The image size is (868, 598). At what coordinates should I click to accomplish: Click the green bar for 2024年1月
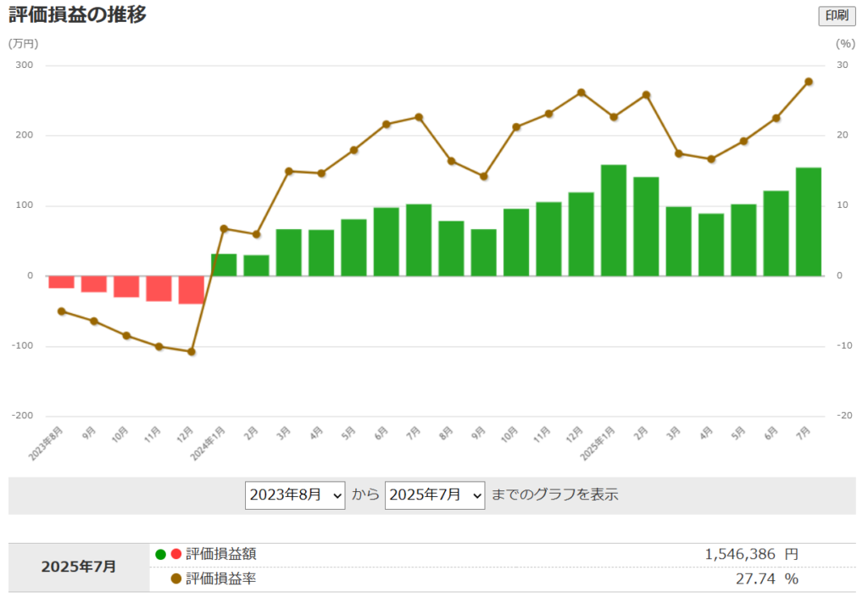224,265
